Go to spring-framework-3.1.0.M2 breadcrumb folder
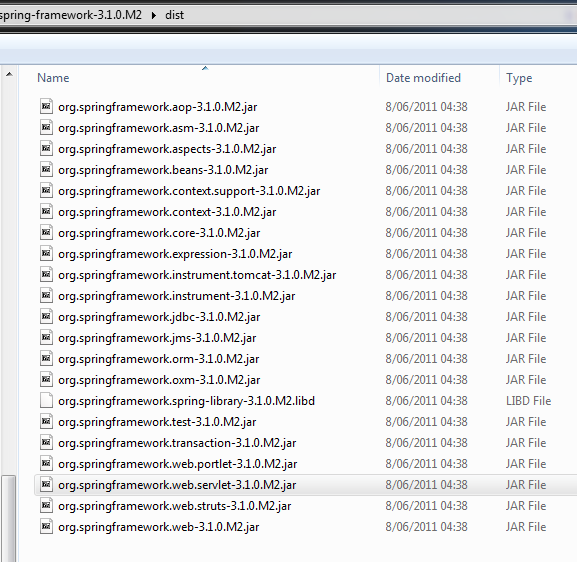 point(71,15)
